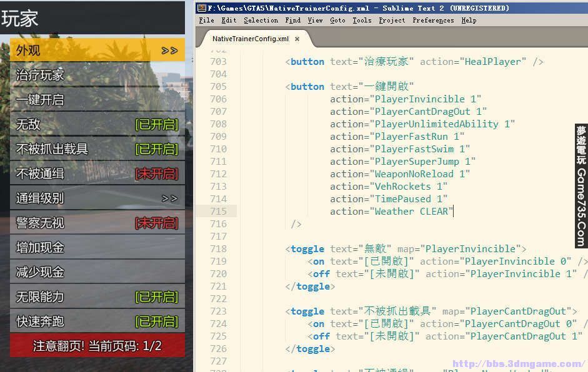588x372 pixels.
Task: Click line number 723 in the gutter
Action: [x=218, y=311]
